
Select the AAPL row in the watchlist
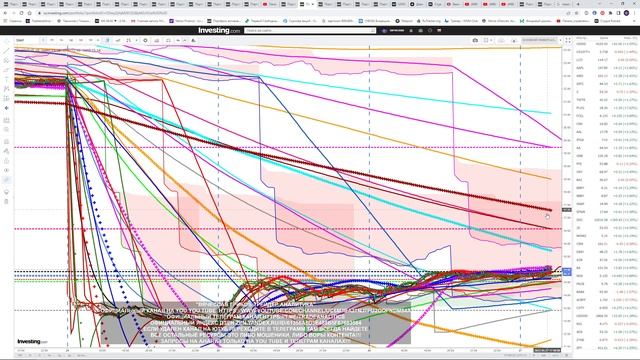(x=606, y=68)
